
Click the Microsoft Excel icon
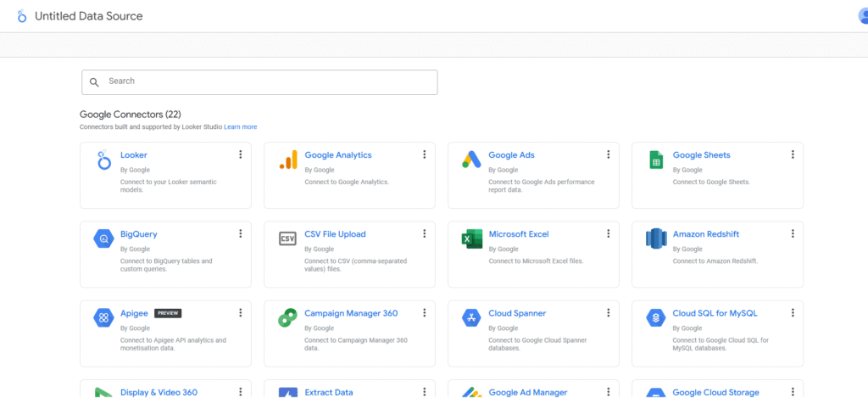pyautogui.click(x=471, y=239)
